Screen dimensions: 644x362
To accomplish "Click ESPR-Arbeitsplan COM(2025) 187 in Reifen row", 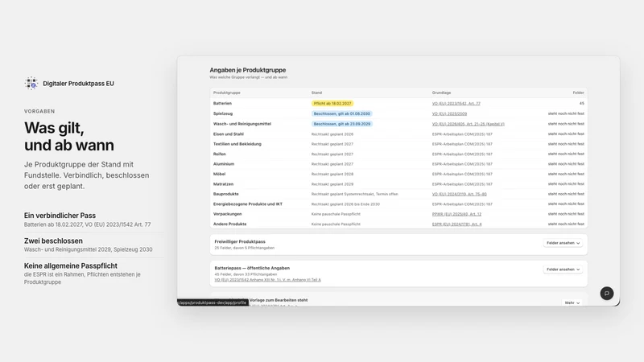I will (x=462, y=154).
